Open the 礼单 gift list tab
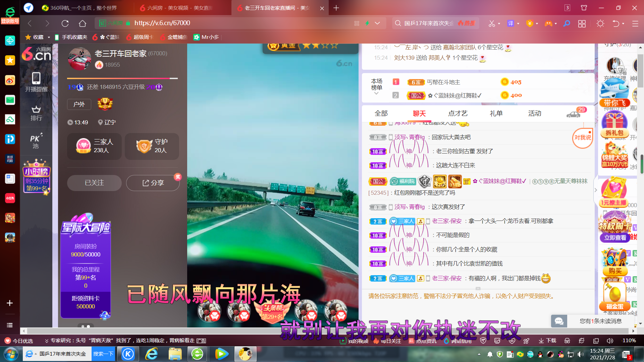Image resolution: width=644 pixels, height=362 pixels. pyautogui.click(x=496, y=113)
